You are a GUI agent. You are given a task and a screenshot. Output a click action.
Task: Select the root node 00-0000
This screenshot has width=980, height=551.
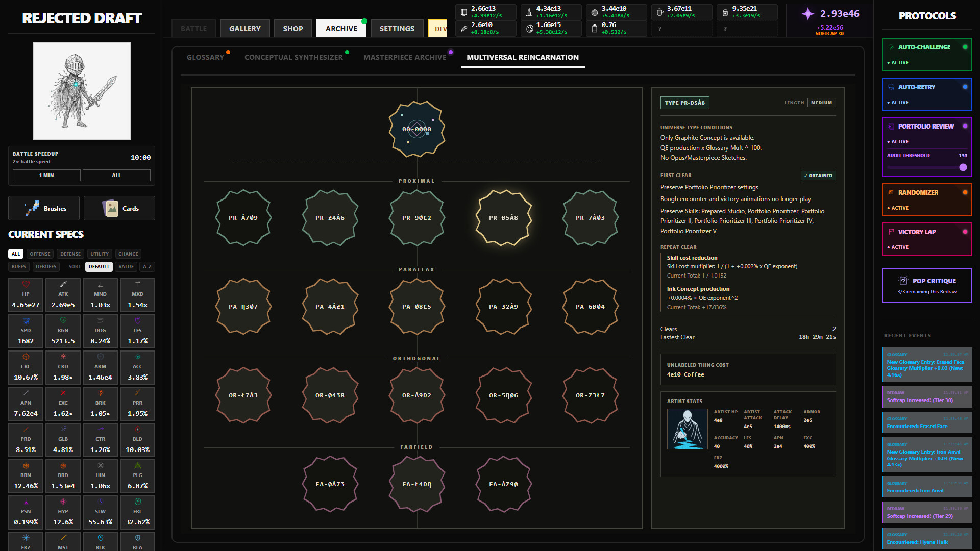pyautogui.click(x=416, y=129)
